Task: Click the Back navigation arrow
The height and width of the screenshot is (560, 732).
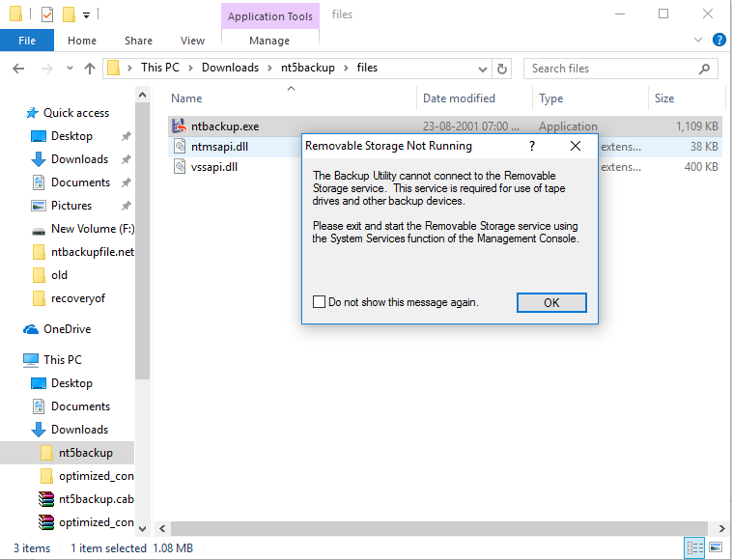Action: coord(18,69)
